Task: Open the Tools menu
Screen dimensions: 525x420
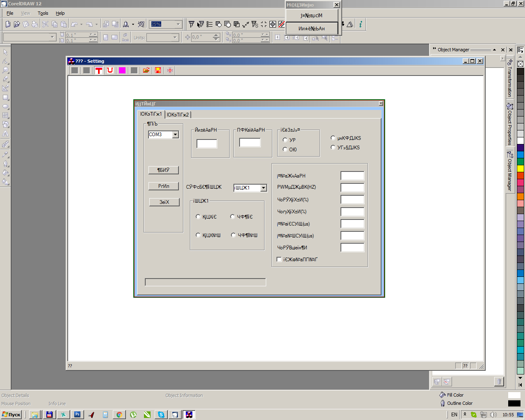Action: (x=43, y=13)
